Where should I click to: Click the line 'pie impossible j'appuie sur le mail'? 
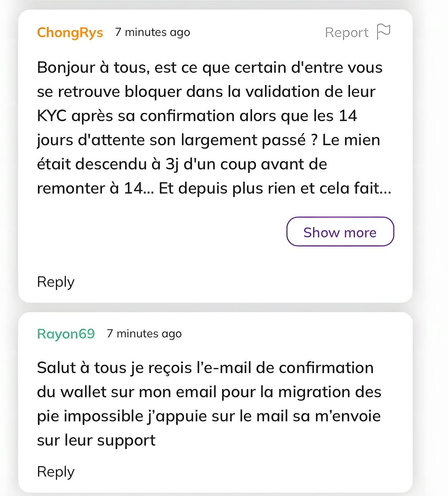(209, 416)
